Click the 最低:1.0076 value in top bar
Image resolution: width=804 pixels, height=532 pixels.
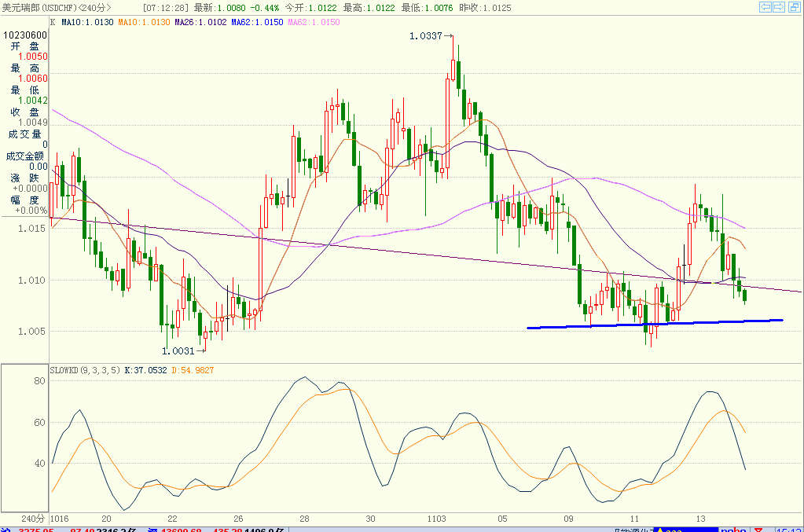coord(427,8)
